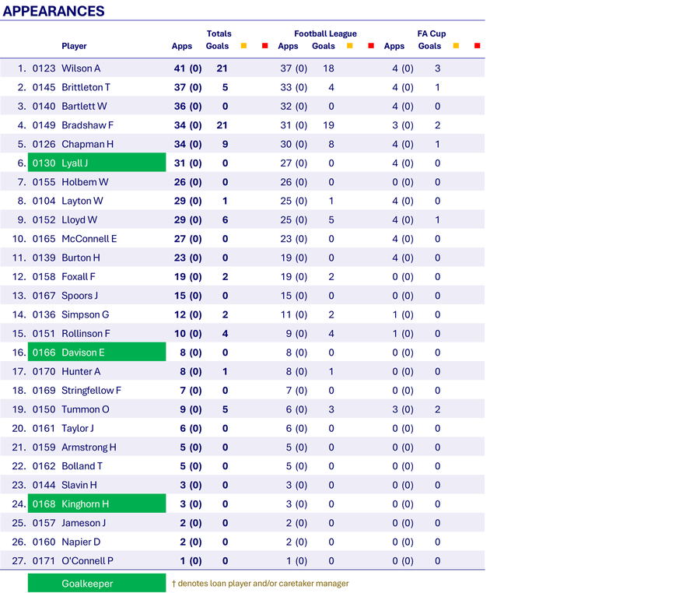Click the Apps header under FA Cup
Viewport: 700px width, 593px height.
coord(394,46)
